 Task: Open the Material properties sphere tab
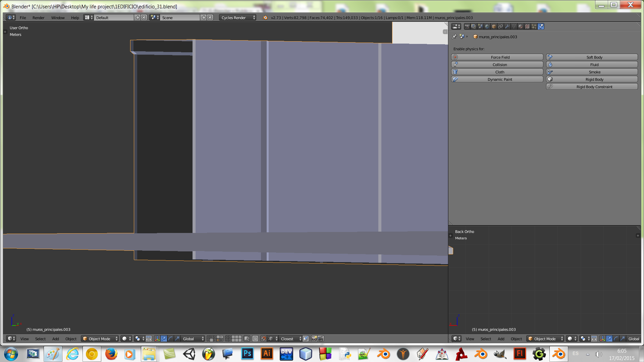point(521,26)
